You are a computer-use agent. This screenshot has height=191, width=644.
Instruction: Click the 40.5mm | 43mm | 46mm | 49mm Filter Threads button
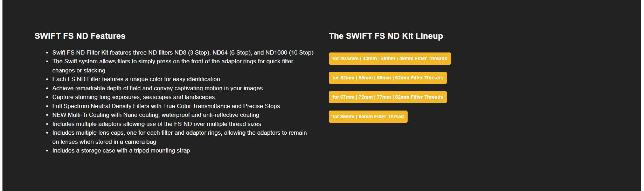389,58
